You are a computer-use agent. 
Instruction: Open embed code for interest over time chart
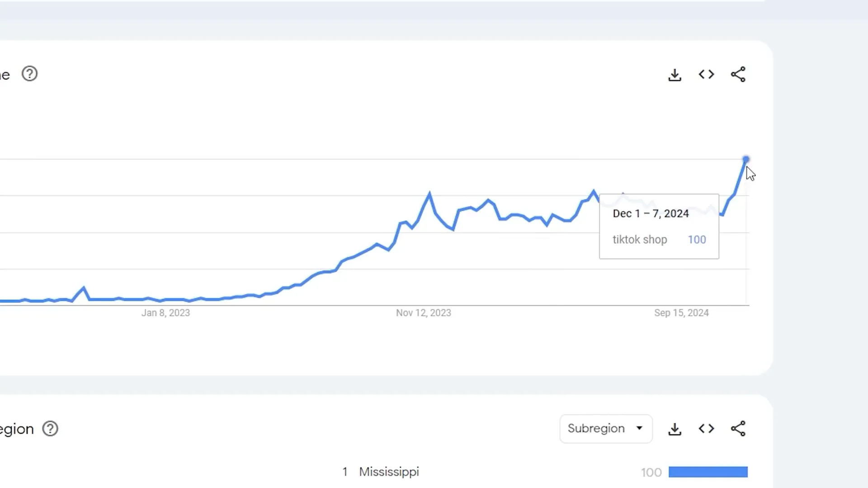(x=706, y=75)
